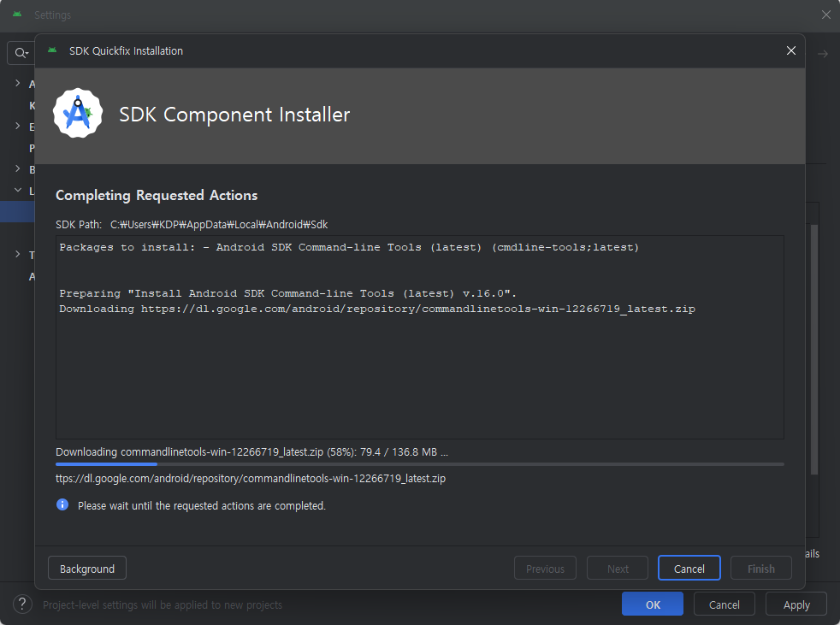The height and width of the screenshot is (625, 840).
Task: Click the download status text showing 58%
Action: [251, 452]
